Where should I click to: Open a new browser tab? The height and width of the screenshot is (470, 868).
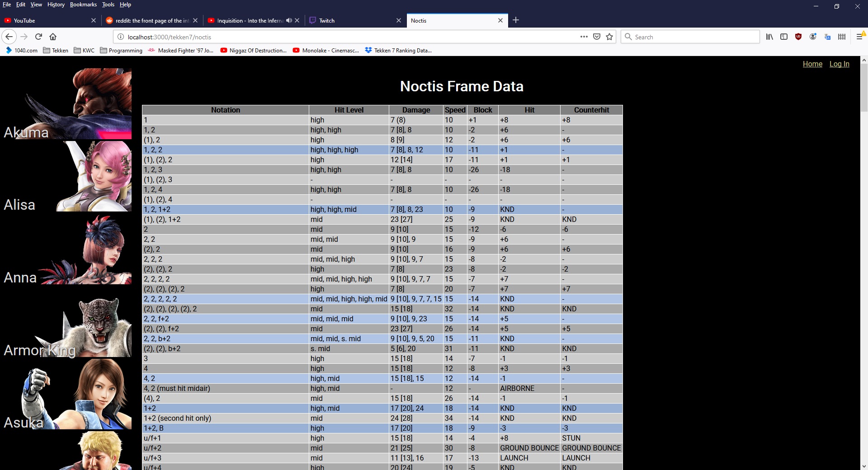[516, 20]
